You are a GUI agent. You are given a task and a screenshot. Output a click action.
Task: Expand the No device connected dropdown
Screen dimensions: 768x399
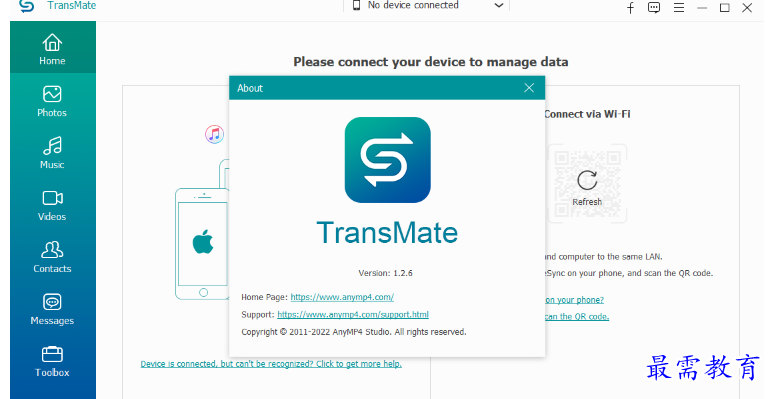tap(499, 5)
